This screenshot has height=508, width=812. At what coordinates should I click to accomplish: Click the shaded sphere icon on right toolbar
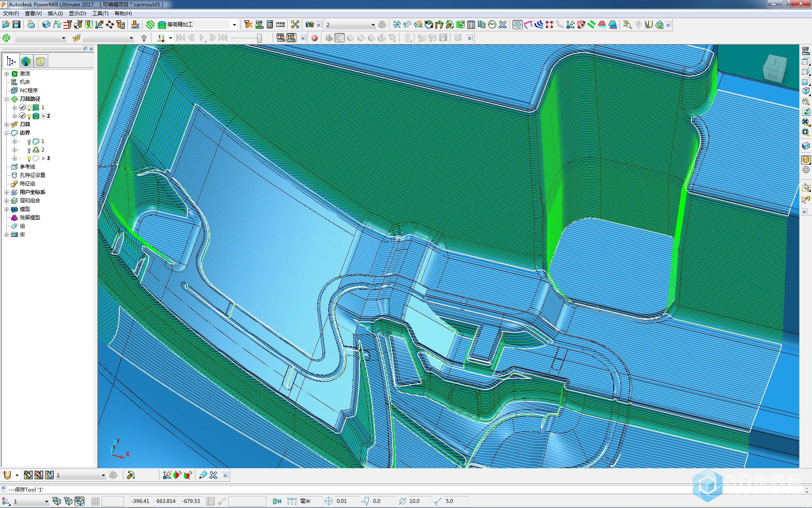click(806, 160)
